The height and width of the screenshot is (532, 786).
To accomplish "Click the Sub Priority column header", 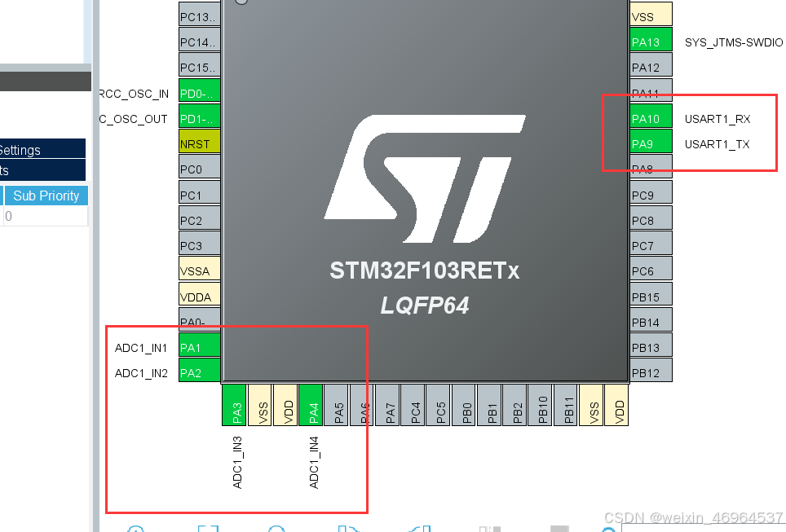I will coord(46,196).
